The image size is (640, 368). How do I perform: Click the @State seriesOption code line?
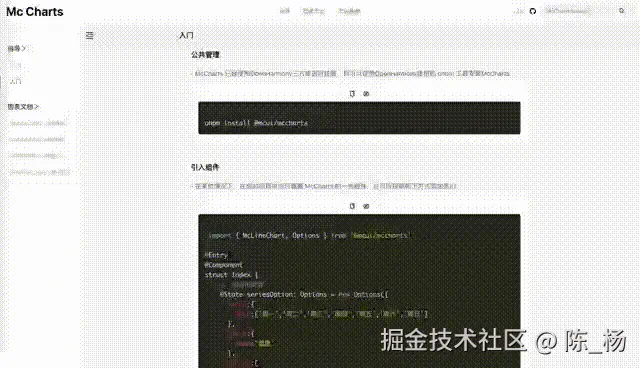(x=304, y=294)
